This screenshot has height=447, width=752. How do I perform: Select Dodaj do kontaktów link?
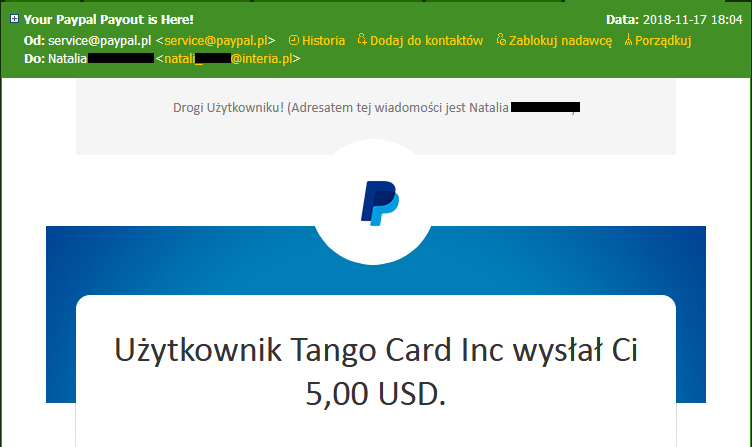click(x=426, y=41)
